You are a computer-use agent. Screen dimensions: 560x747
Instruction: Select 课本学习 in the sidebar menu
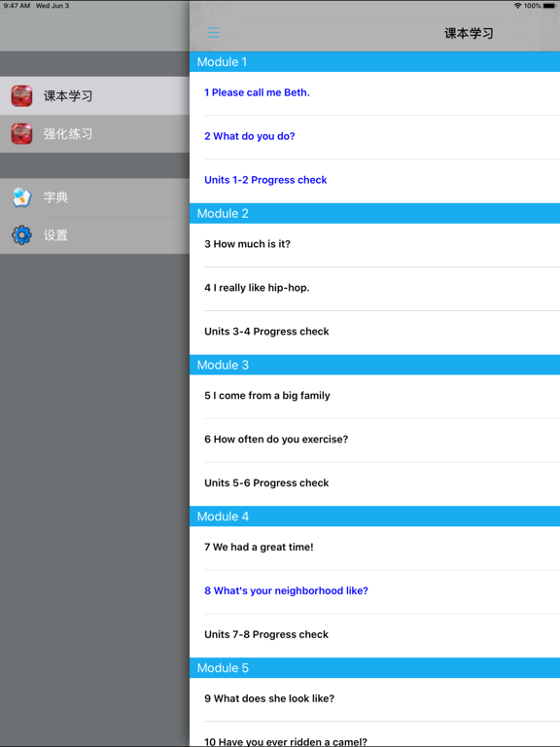(x=94, y=95)
